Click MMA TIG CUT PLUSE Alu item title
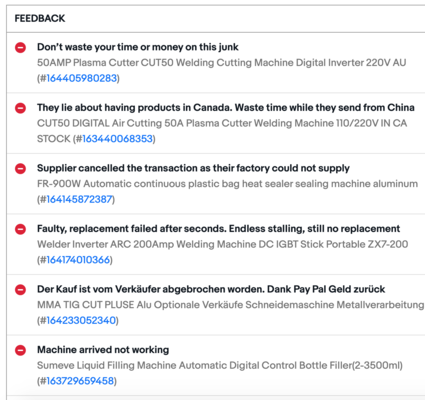The height and width of the screenshot is (400, 425). pyautogui.click(x=230, y=305)
